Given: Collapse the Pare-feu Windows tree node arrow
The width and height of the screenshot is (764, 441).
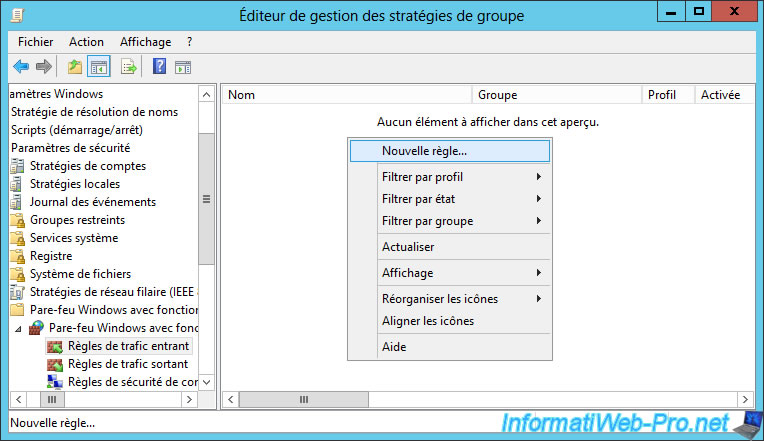Looking at the screenshot, I should (x=17, y=328).
